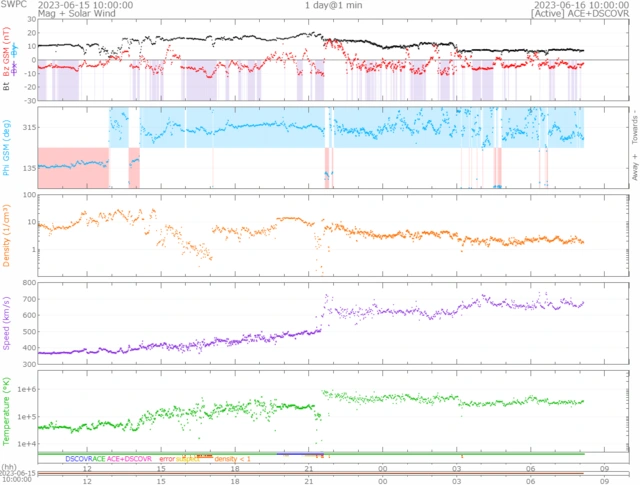Click the (hh) time unit label
Screen dimensions: 640x485
tap(8, 466)
